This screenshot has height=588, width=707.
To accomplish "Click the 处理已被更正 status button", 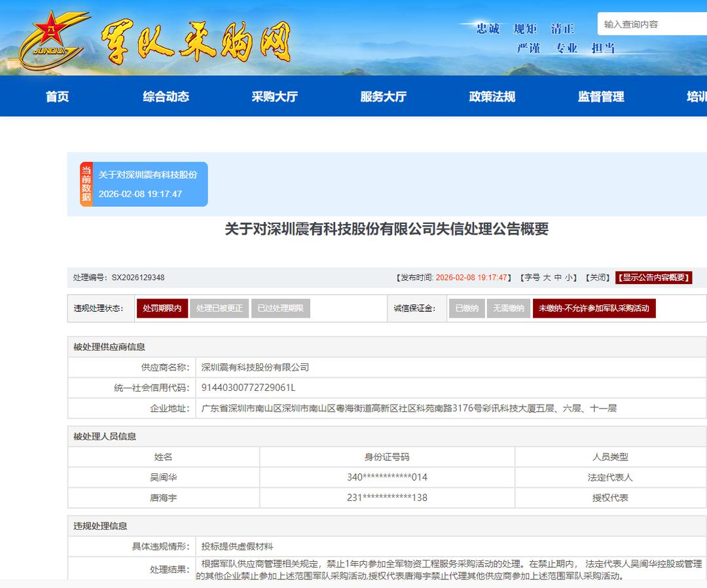I will (x=219, y=308).
